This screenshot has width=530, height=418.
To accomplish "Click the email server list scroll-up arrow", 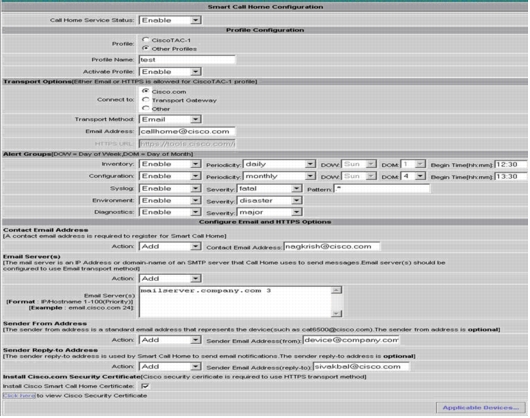I will [337, 290].
